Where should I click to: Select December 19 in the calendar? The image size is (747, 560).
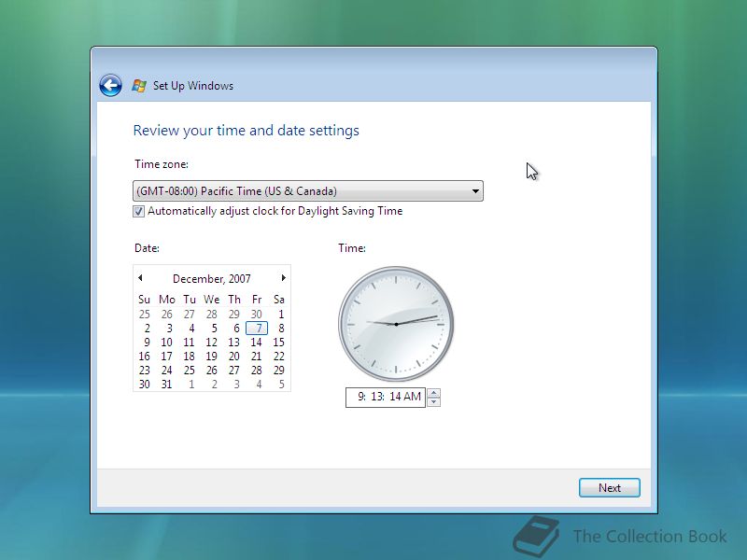click(x=212, y=357)
